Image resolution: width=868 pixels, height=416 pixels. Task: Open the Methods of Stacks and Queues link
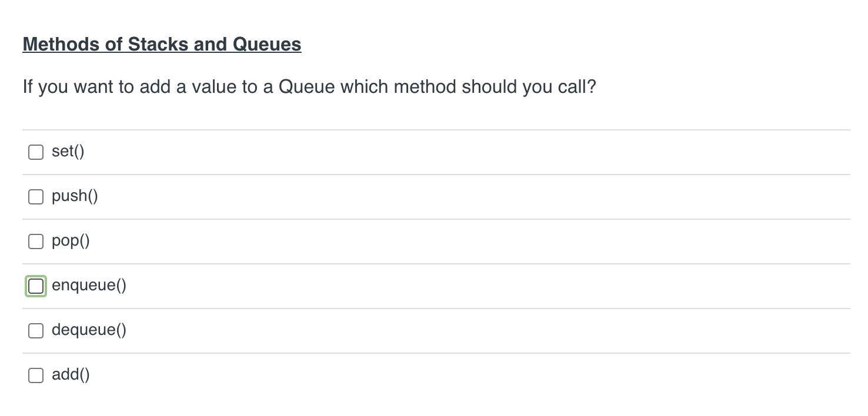[162, 43]
